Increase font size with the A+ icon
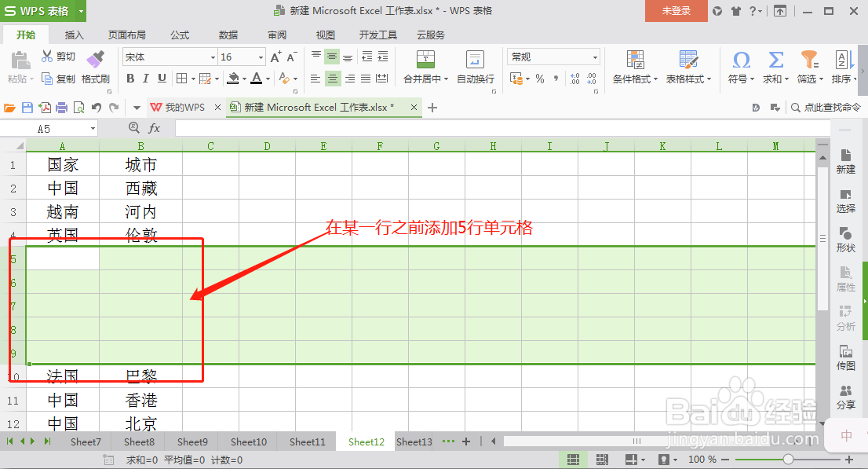 click(275, 57)
